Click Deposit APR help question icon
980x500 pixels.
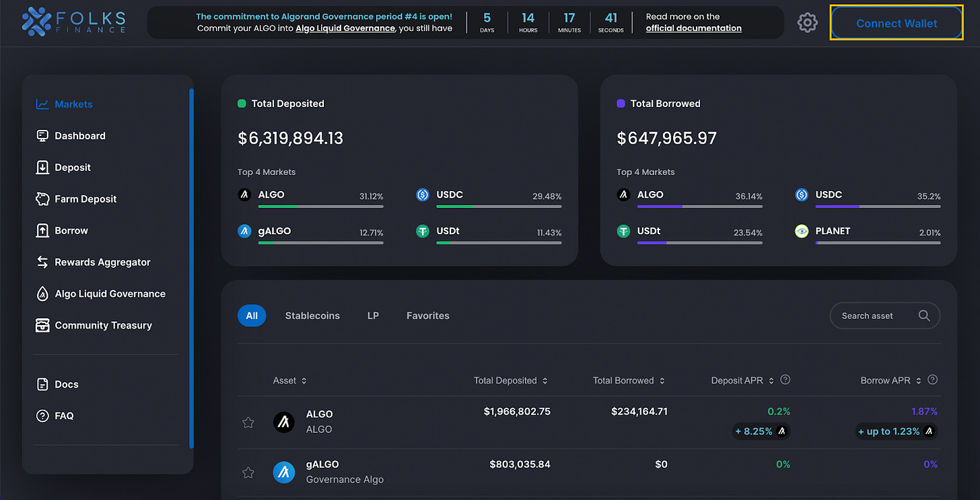pos(785,380)
